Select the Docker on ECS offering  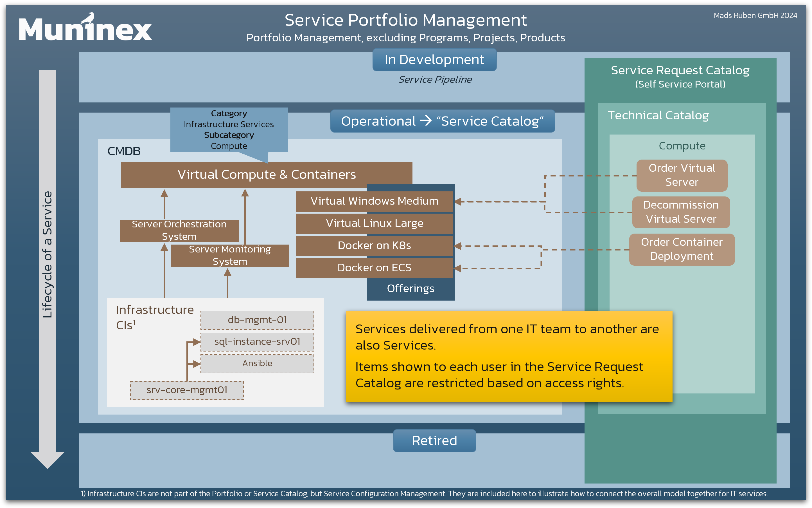[x=375, y=268]
